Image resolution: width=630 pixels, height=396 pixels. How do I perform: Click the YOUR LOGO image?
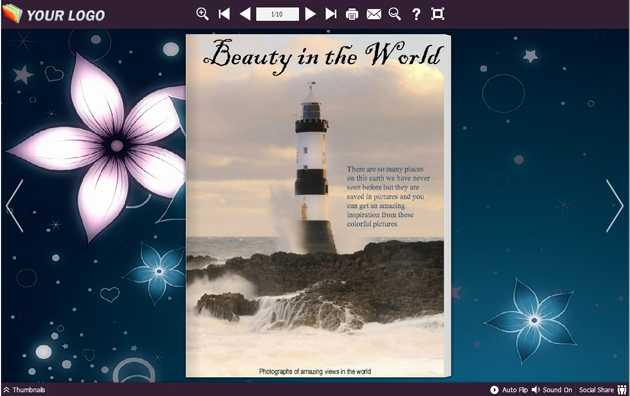(53, 14)
